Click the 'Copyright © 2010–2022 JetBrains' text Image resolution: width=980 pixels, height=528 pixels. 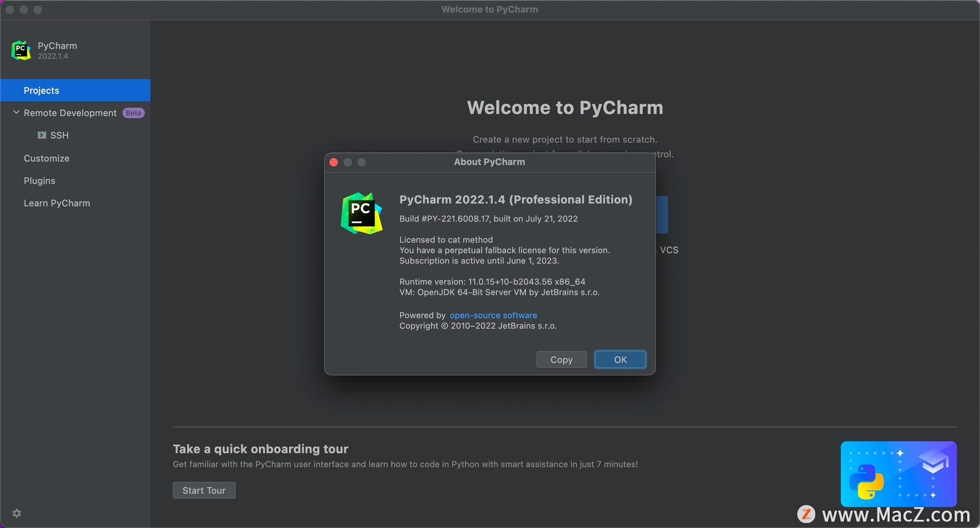click(478, 326)
